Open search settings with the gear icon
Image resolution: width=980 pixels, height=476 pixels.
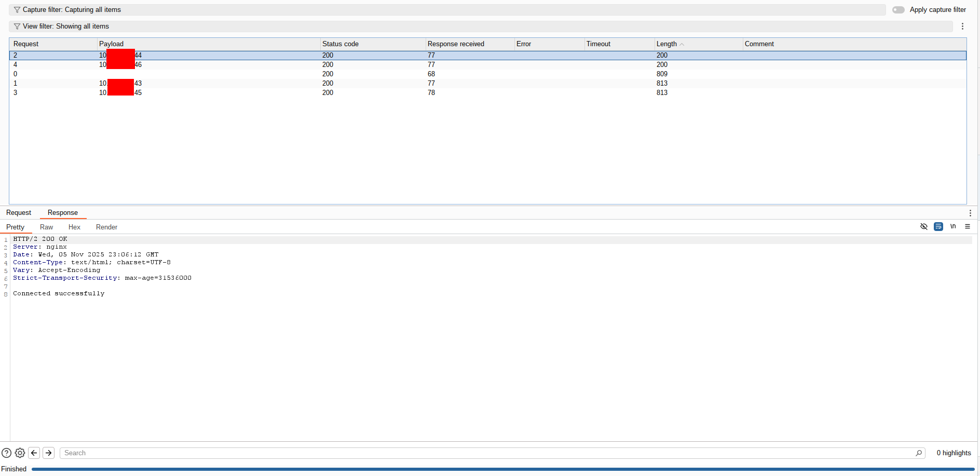coord(20,453)
